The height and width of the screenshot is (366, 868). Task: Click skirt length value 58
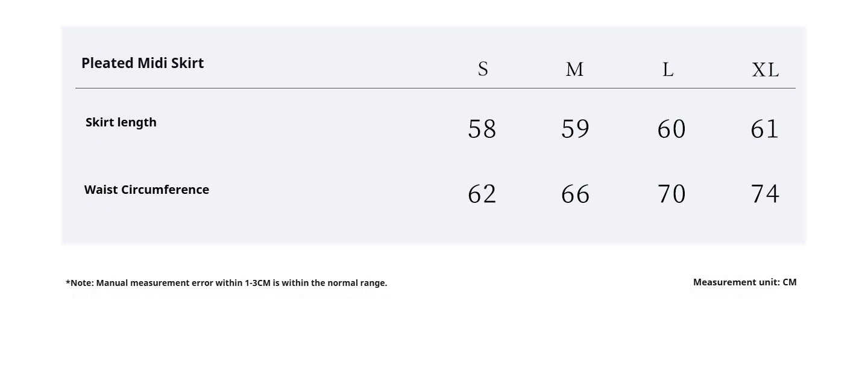click(x=482, y=129)
